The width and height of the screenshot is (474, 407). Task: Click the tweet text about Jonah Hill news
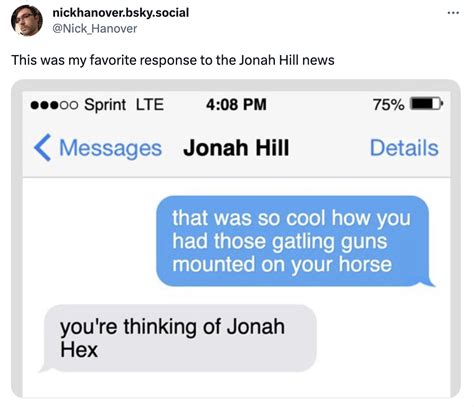pos(173,60)
